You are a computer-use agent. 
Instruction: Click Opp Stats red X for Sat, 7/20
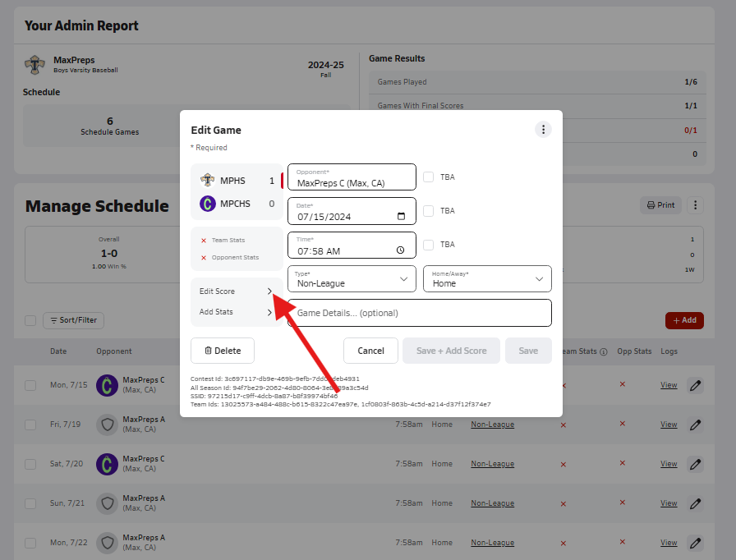623,463
